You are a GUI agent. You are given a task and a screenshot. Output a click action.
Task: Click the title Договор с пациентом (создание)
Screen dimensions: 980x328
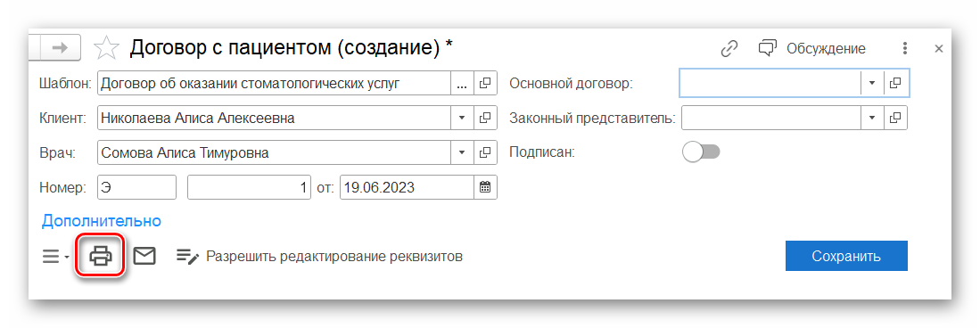point(284,48)
